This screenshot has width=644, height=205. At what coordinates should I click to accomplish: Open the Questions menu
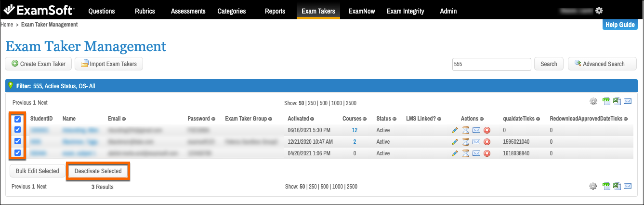click(x=102, y=11)
